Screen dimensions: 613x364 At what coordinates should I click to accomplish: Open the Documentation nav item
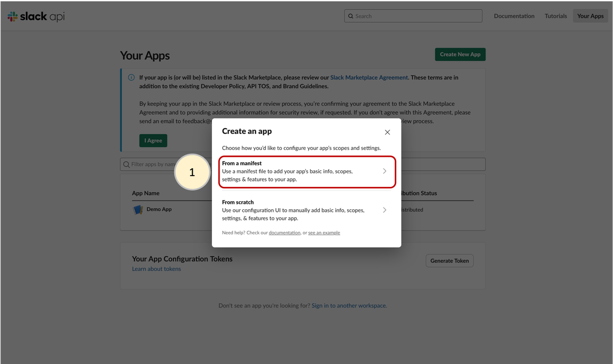point(514,16)
